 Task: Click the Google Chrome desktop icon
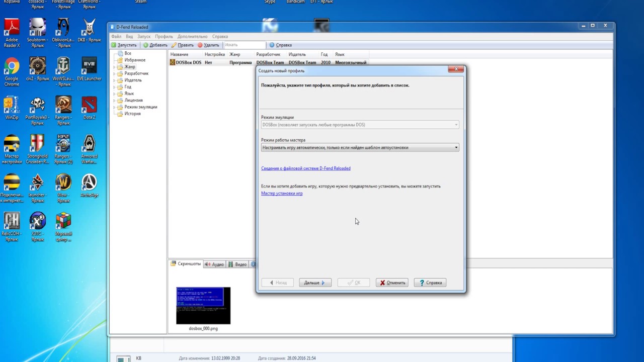[x=12, y=72]
